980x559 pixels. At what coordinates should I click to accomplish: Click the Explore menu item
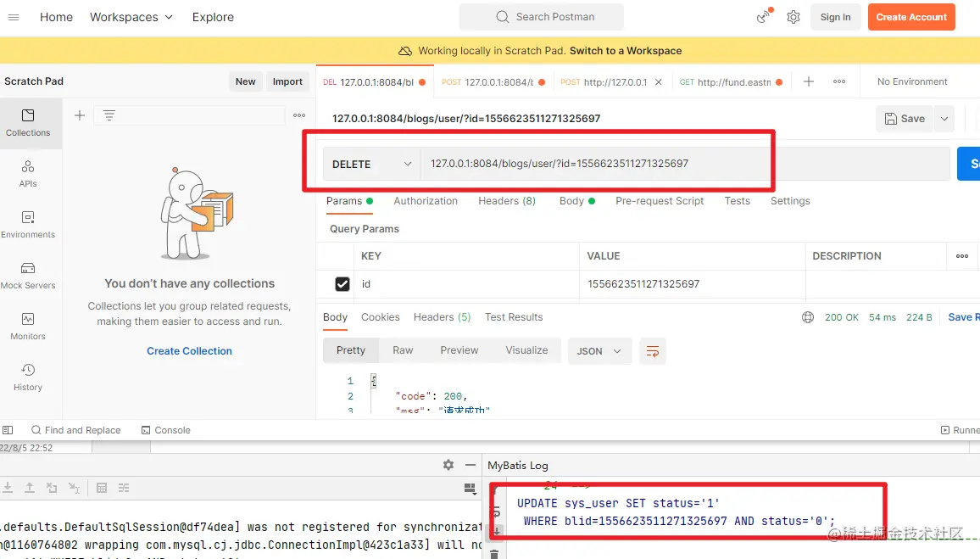(213, 17)
